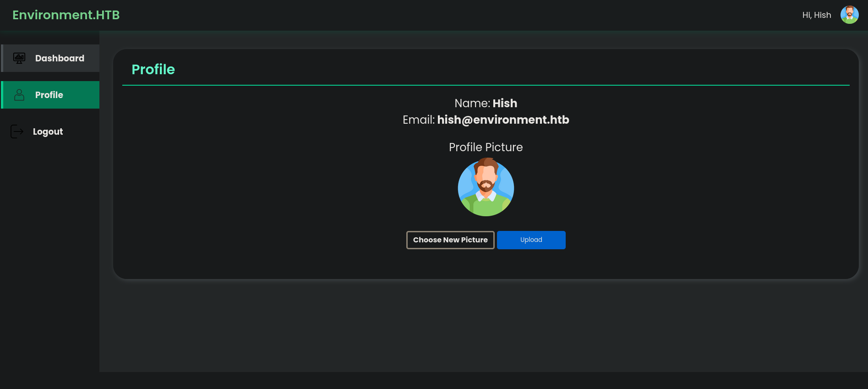Image resolution: width=868 pixels, height=389 pixels.
Task: Click the "Hi, Hish" greeting text
Action: (816, 15)
